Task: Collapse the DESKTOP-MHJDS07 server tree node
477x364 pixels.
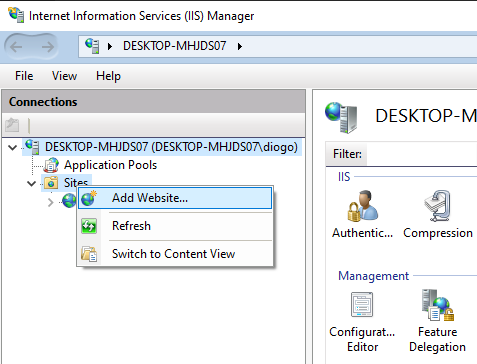Action: 13,147
